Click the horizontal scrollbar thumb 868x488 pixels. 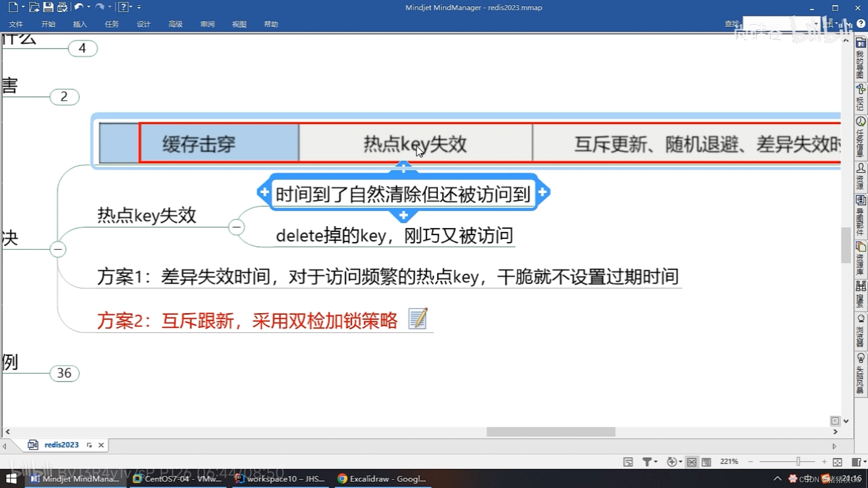pos(551,432)
